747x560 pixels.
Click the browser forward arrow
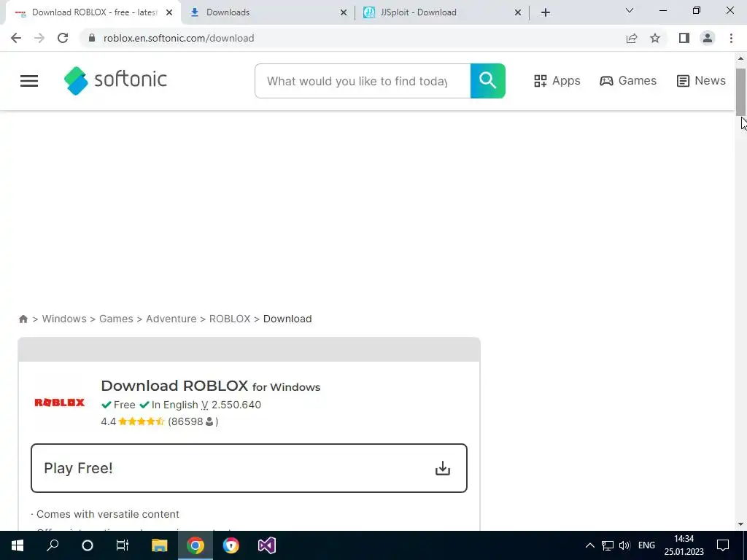click(39, 38)
